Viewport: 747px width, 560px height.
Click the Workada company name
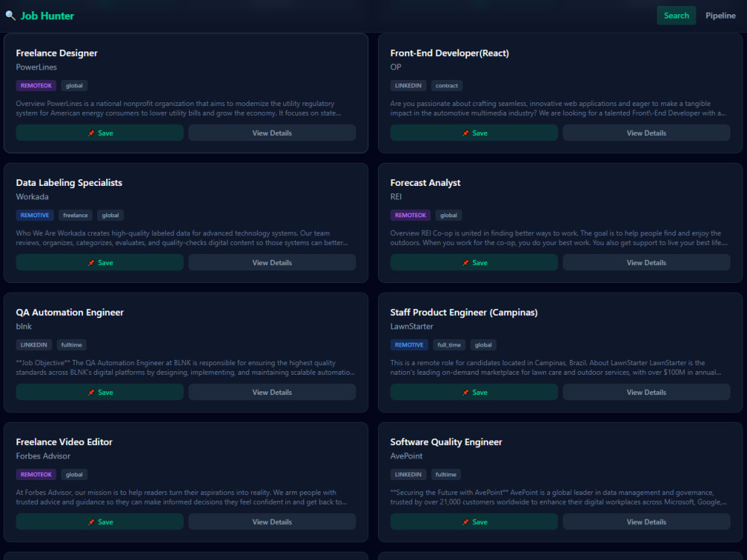pyautogui.click(x=32, y=196)
